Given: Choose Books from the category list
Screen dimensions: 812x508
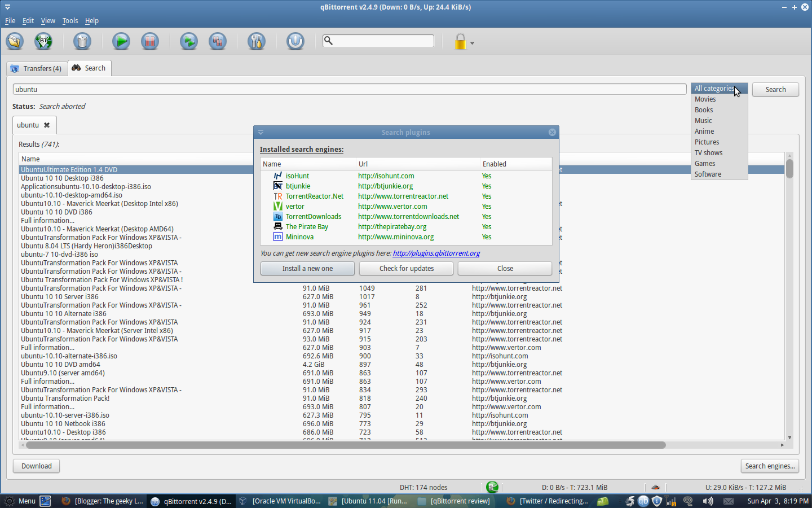Looking at the screenshot, I should [720, 110].
